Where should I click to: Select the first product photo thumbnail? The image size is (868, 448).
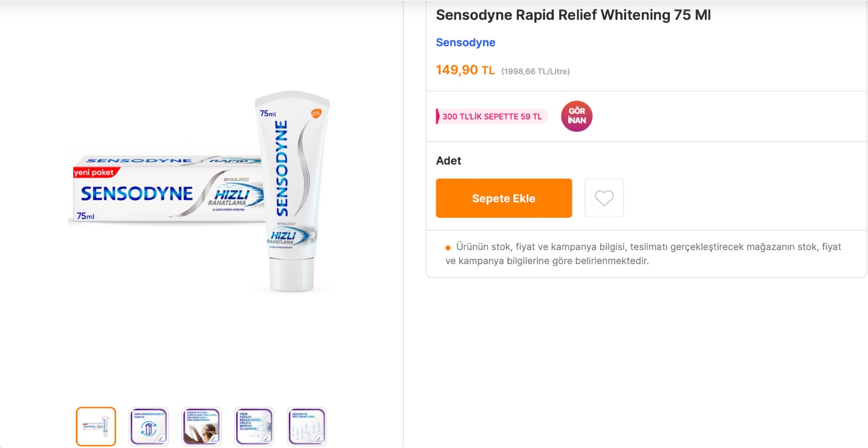pos(95,427)
